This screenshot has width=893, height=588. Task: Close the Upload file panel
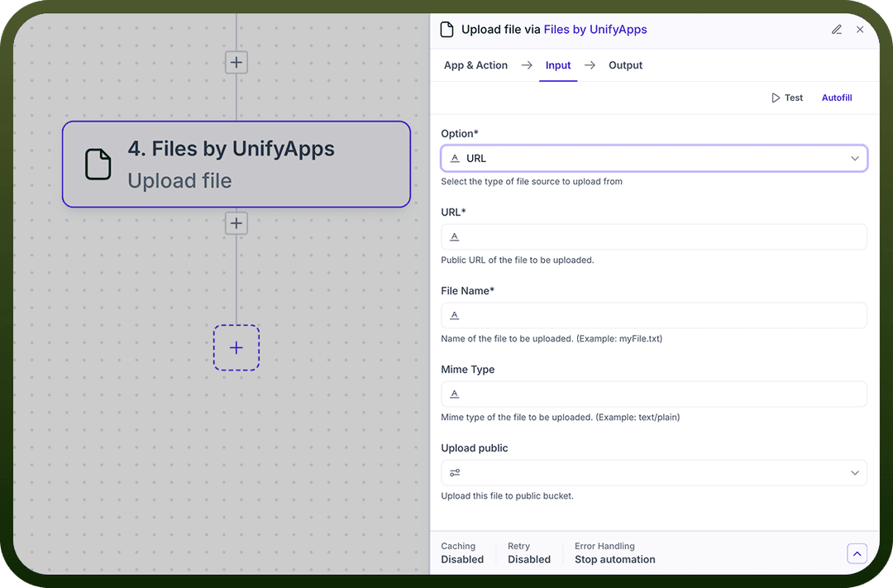point(860,30)
